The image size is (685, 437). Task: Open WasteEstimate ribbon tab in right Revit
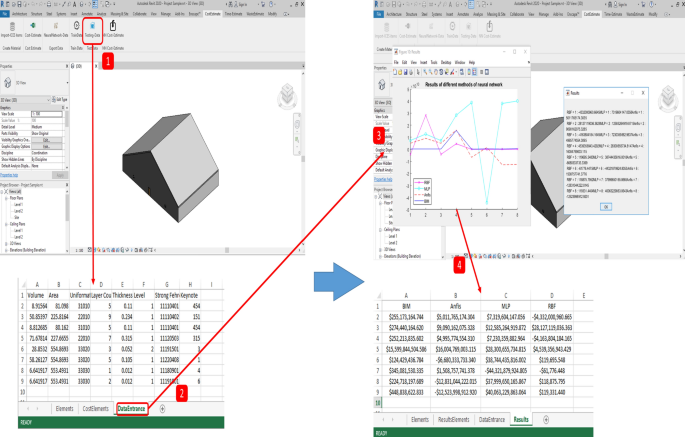pos(636,14)
